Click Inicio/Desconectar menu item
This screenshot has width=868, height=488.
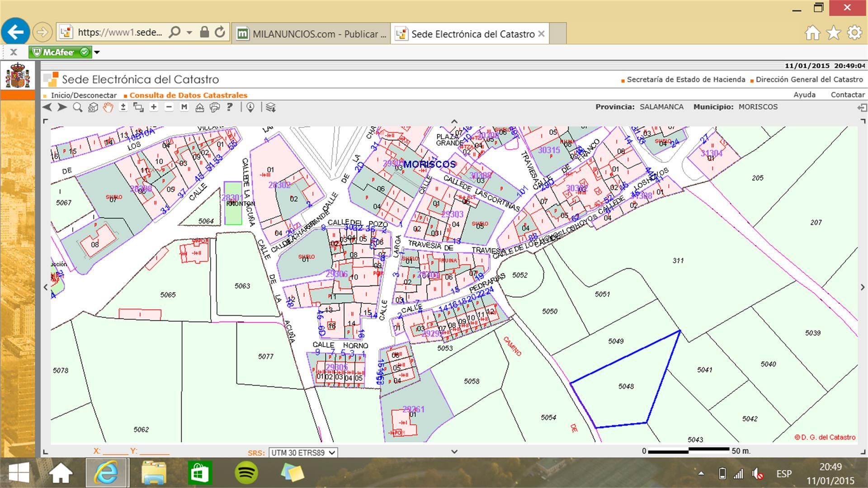click(x=84, y=95)
